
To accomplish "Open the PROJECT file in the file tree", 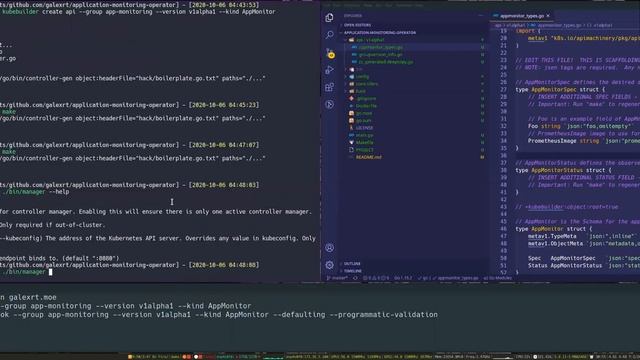I will point(364,150).
